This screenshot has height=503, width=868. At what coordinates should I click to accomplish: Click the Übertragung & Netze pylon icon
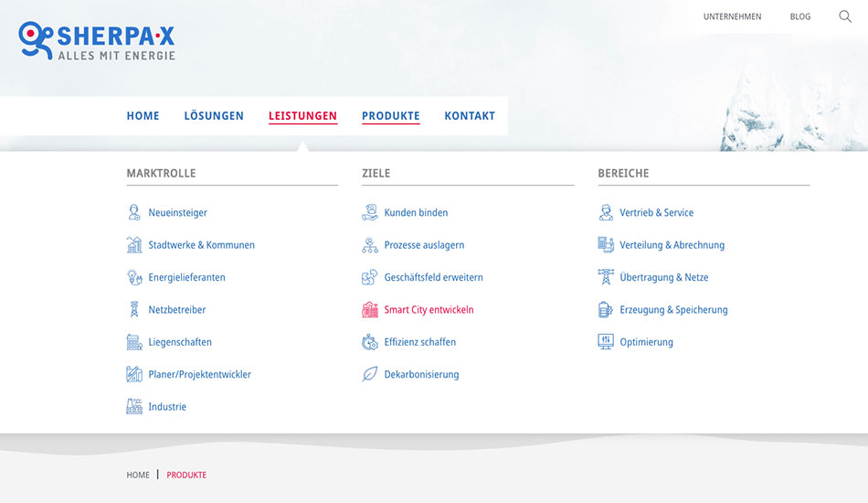[x=606, y=277]
